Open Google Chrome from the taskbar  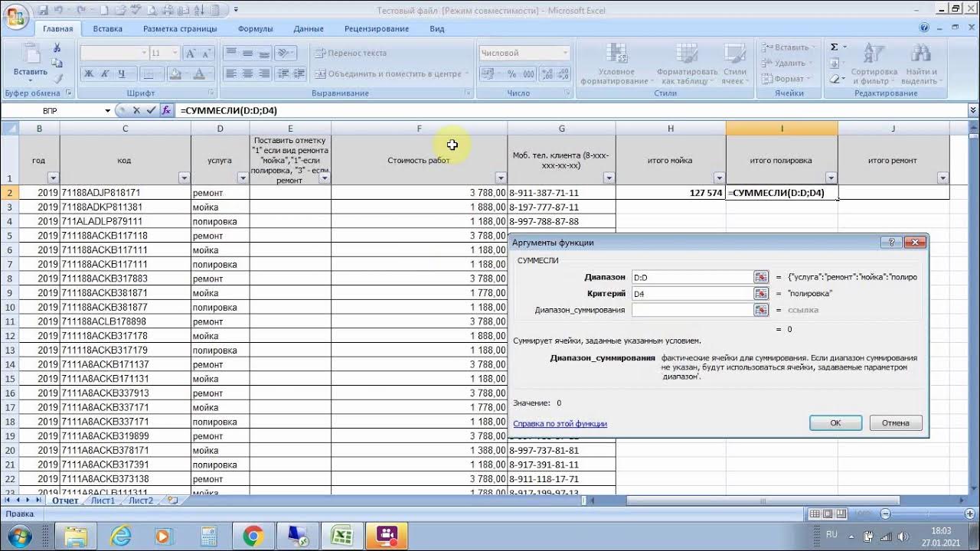pos(253,535)
